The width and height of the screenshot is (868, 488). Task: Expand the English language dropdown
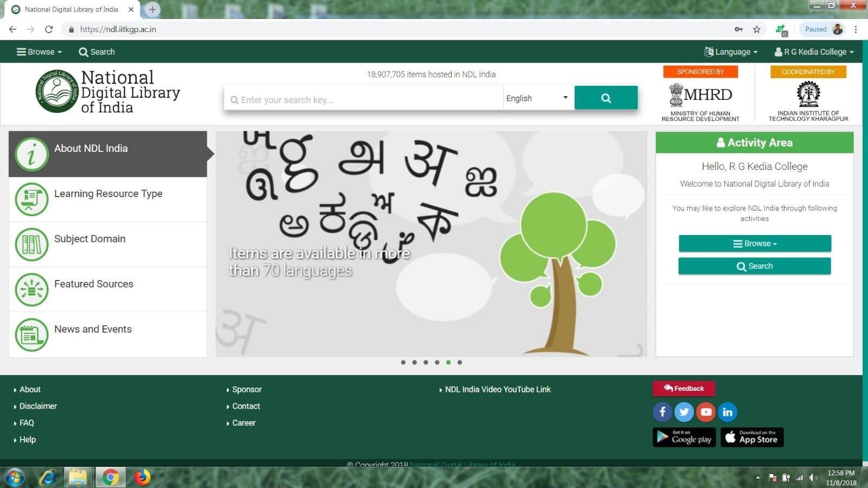pos(537,98)
